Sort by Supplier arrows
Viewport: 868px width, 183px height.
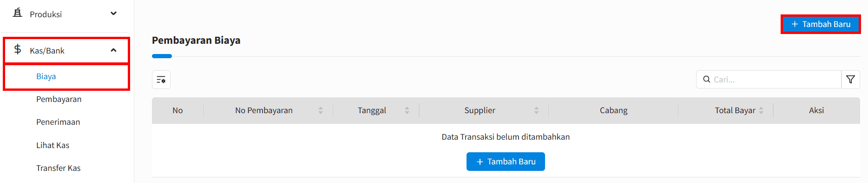[536, 110]
